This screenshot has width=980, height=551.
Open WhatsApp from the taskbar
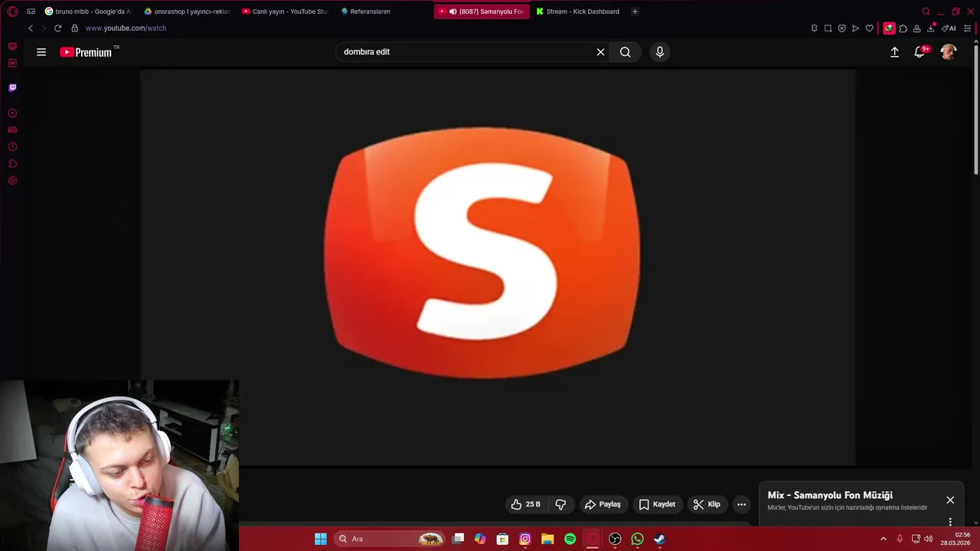(637, 539)
